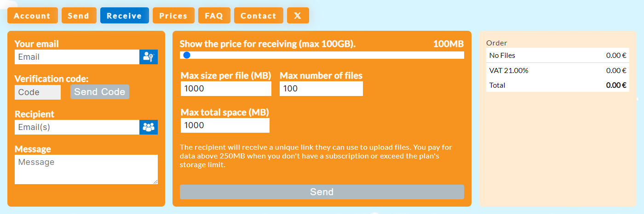The width and height of the screenshot is (644, 214).
Task: Select the Receive tab
Action: (x=124, y=16)
